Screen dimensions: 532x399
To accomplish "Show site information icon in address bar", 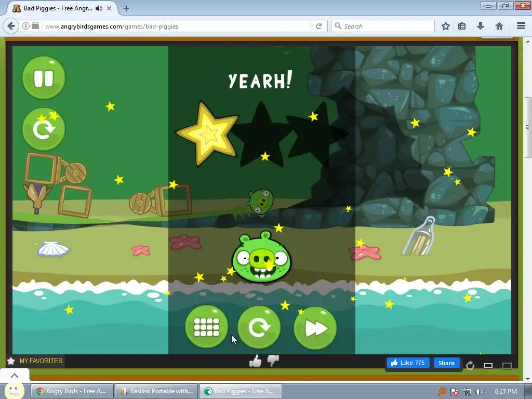I will point(26,26).
